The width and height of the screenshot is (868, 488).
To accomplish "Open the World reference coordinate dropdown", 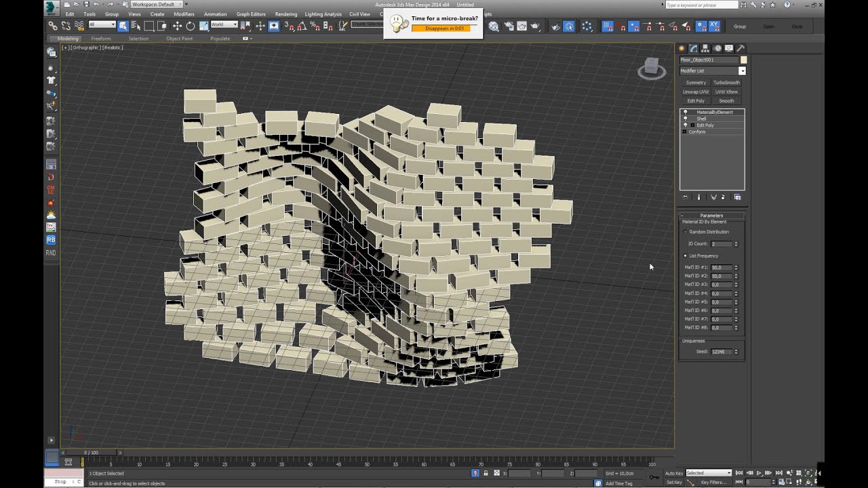I will point(224,25).
